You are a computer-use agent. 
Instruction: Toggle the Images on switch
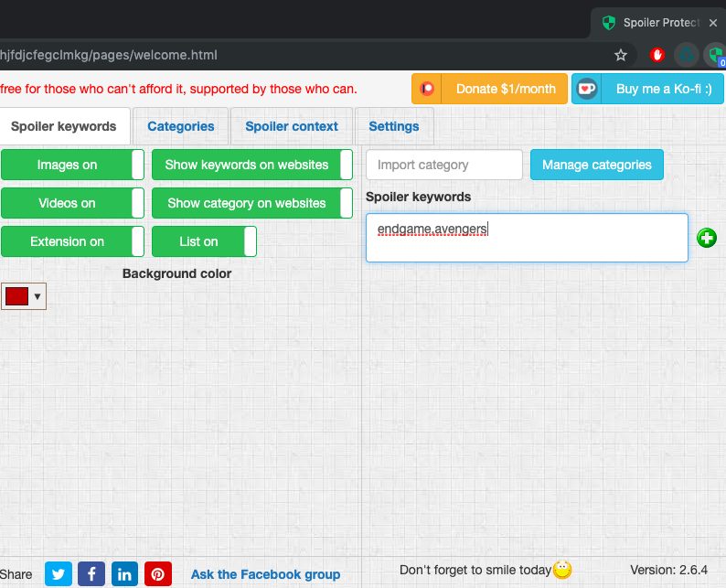click(x=72, y=165)
